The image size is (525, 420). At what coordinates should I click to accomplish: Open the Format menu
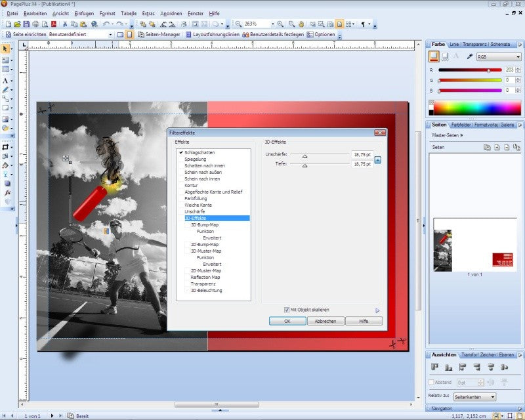(x=107, y=13)
